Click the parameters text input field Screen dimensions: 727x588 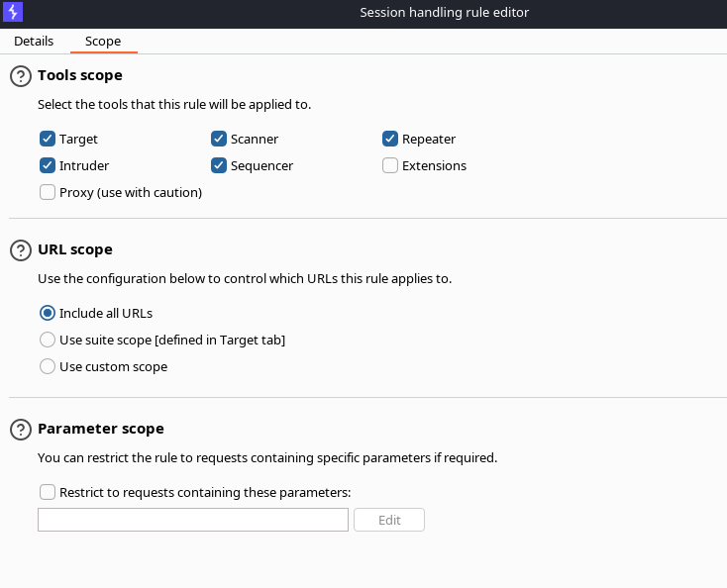click(193, 520)
